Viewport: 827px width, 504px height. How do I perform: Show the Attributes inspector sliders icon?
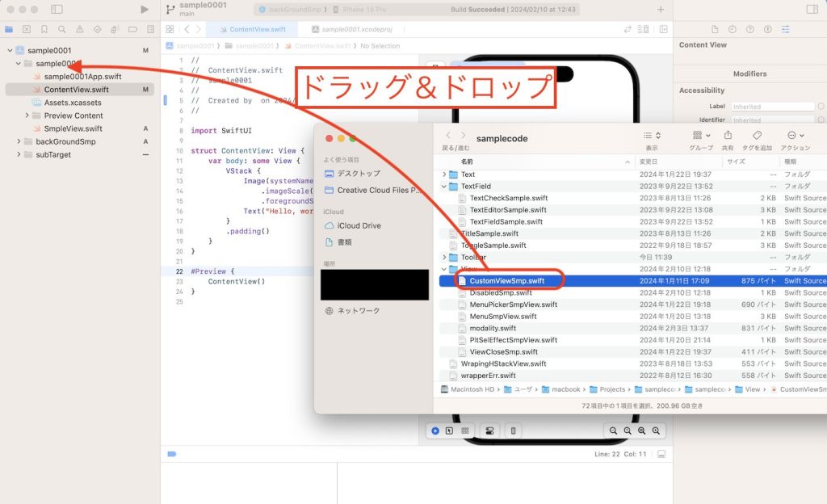coord(785,29)
